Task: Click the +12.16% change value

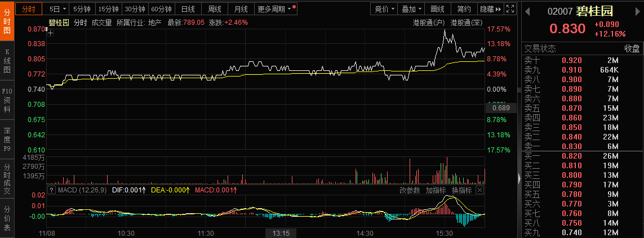Action: click(610, 34)
